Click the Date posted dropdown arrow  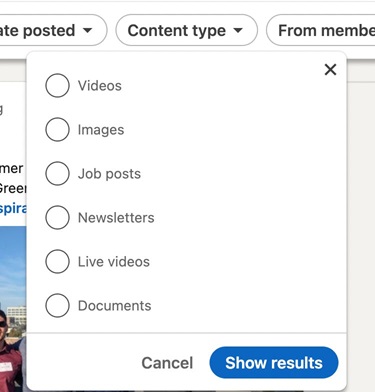tap(87, 31)
